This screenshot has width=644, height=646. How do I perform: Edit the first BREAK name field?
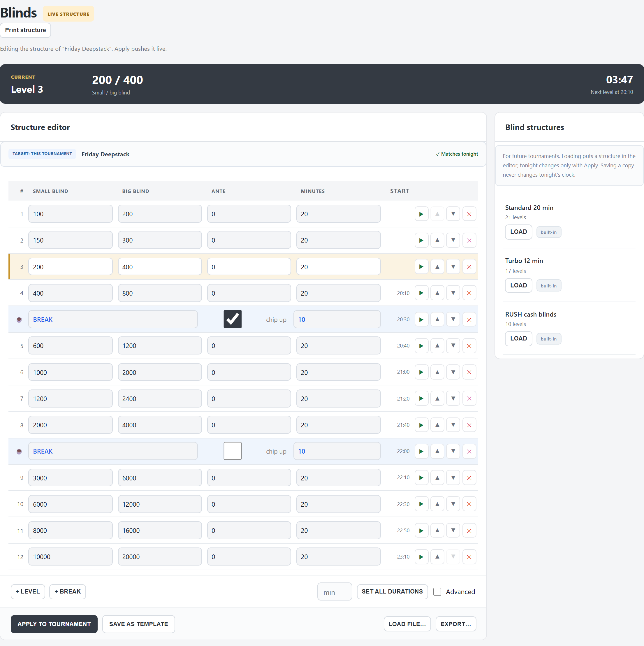coord(113,319)
